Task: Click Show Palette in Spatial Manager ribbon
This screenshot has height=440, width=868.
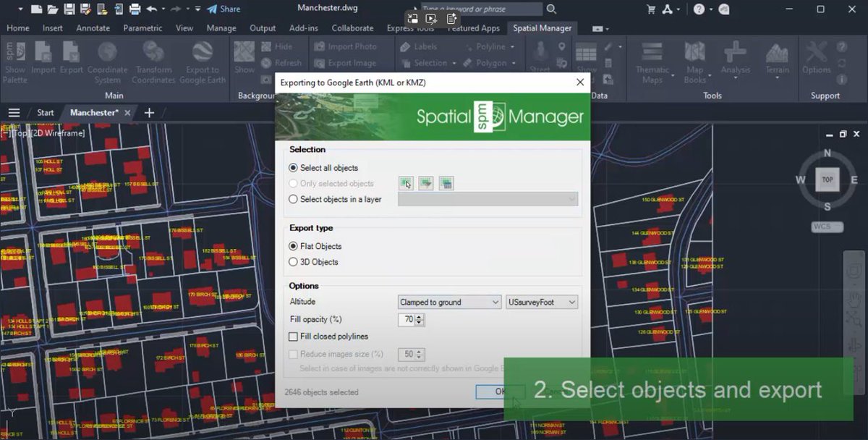Action: pyautogui.click(x=15, y=62)
